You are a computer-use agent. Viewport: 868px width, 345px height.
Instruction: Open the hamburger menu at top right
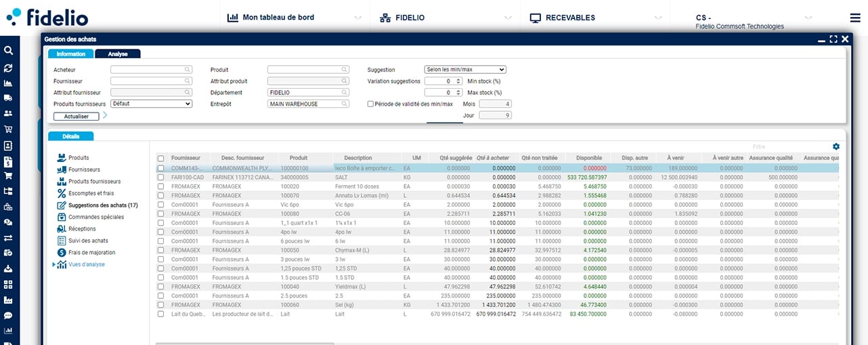[x=855, y=18]
